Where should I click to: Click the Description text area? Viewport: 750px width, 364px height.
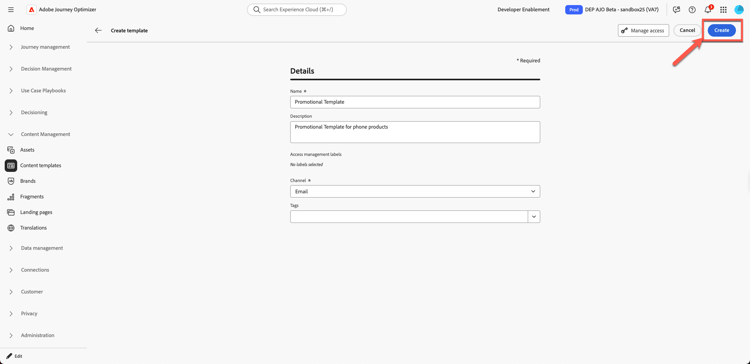(415, 132)
